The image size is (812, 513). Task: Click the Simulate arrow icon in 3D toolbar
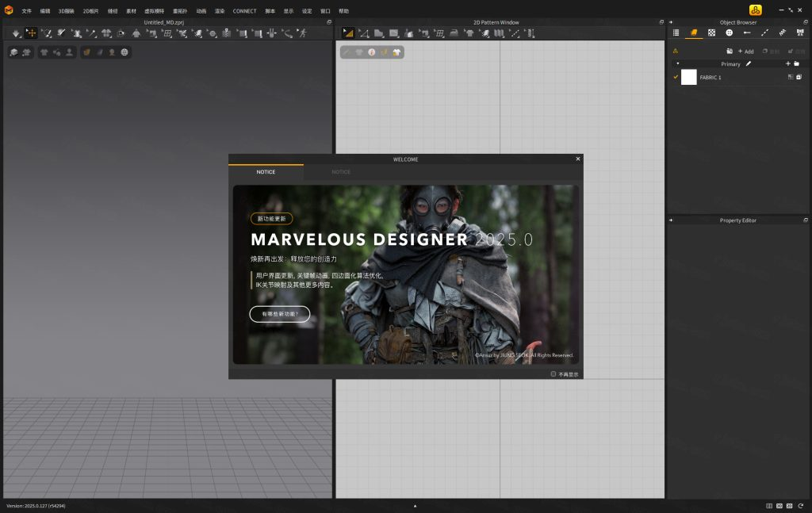tap(16, 33)
